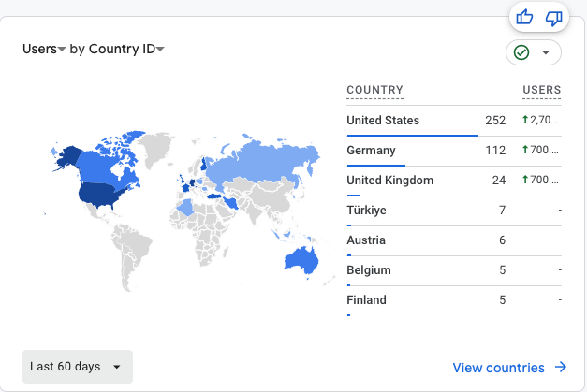The height and width of the screenshot is (392, 587).
Task: Click the green up arrow for United States
Action: pos(526,120)
